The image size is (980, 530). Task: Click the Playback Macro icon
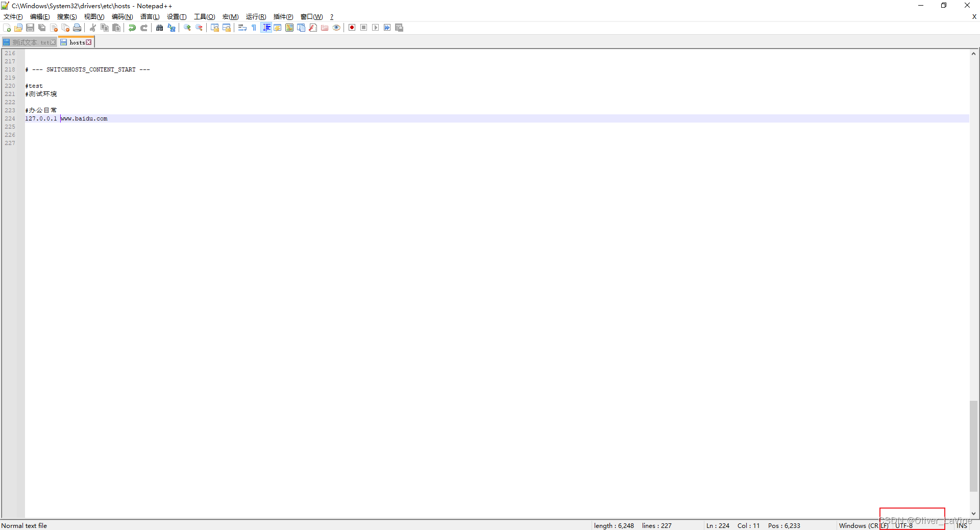point(375,28)
